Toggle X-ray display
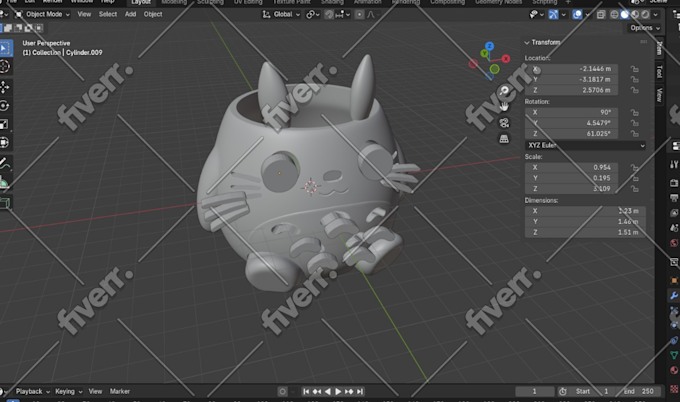The height and width of the screenshot is (402, 680). [x=601, y=15]
